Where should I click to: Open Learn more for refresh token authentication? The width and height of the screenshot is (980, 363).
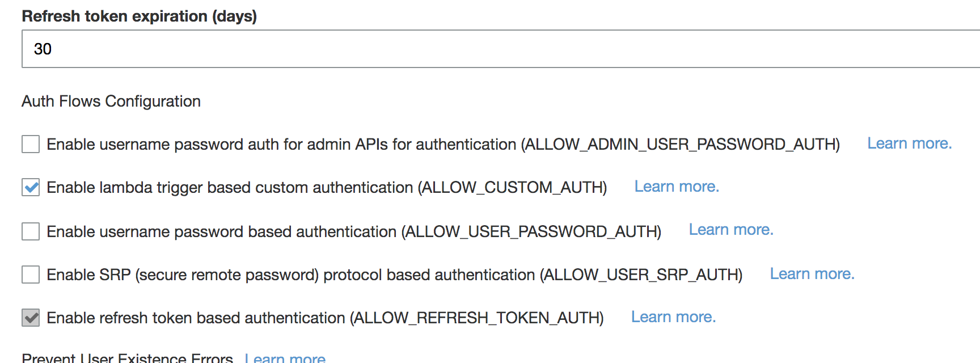pos(673,316)
